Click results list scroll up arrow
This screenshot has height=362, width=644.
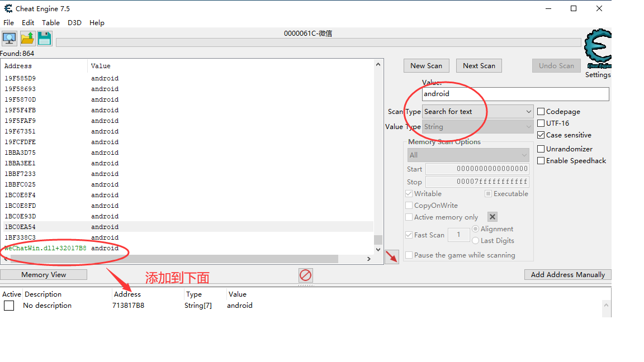tap(378, 64)
